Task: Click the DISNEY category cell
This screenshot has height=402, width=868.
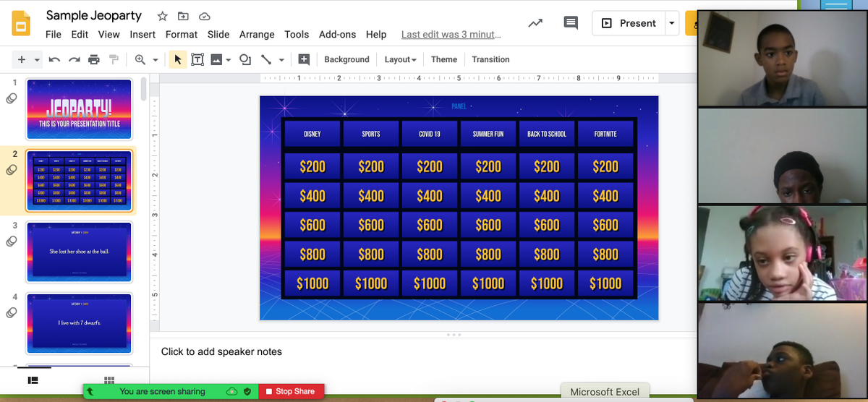Action: click(x=312, y=134)
